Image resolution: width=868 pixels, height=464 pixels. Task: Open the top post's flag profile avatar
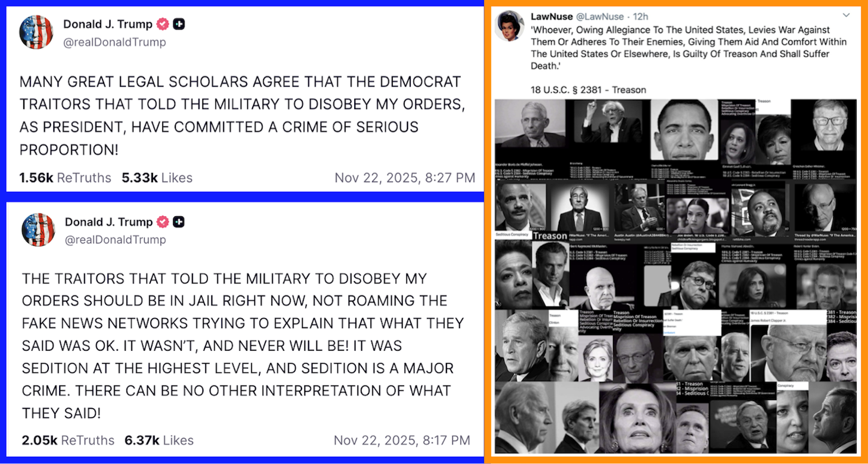point(36,33)
